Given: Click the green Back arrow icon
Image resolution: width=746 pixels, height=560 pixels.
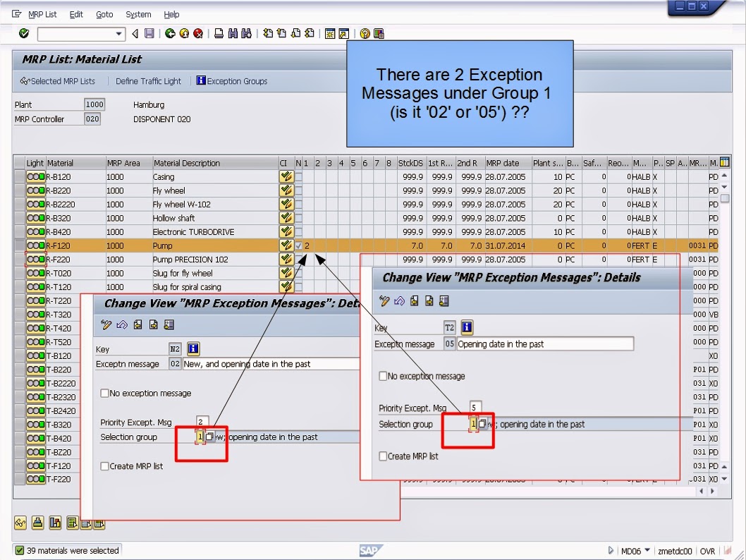Looking at the screenshot, I should (x=170, y=33).
